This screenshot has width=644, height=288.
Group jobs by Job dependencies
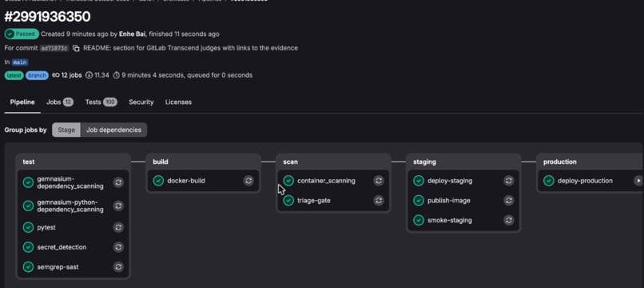point(113,130)
